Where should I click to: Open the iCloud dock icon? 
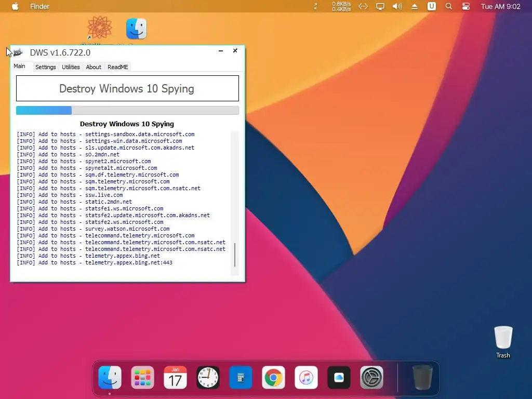[339, 377]
